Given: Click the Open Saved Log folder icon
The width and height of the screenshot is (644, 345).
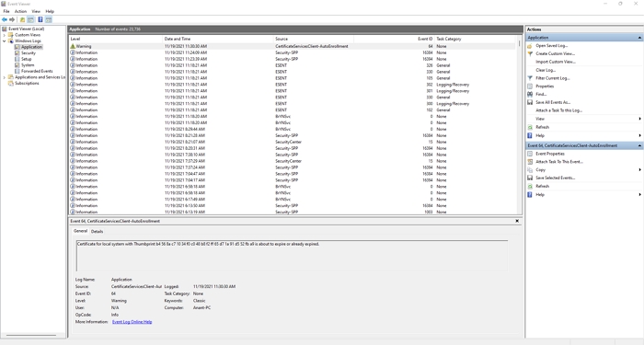Looking at the screenshot, I should click(530, 46).
